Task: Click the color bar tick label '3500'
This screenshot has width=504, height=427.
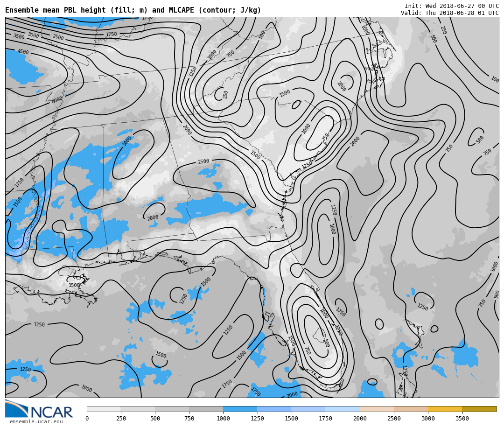Action: tap(462, 418)
